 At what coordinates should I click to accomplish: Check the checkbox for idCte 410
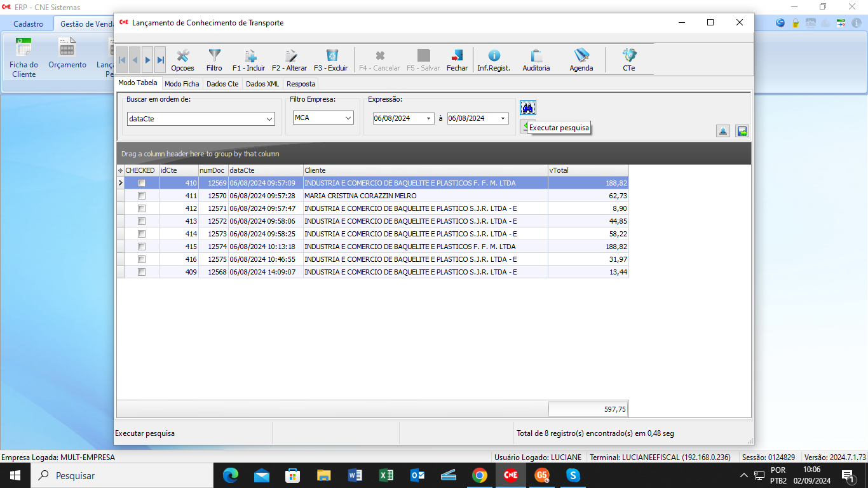pos(142,183)
